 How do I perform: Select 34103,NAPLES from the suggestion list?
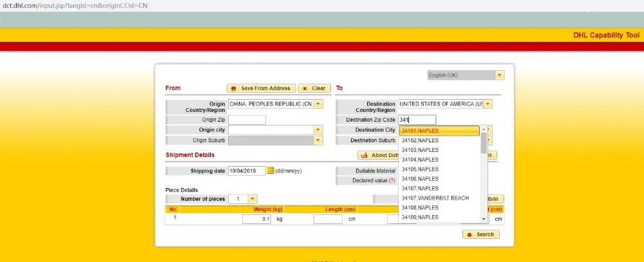tap(439, 150)
